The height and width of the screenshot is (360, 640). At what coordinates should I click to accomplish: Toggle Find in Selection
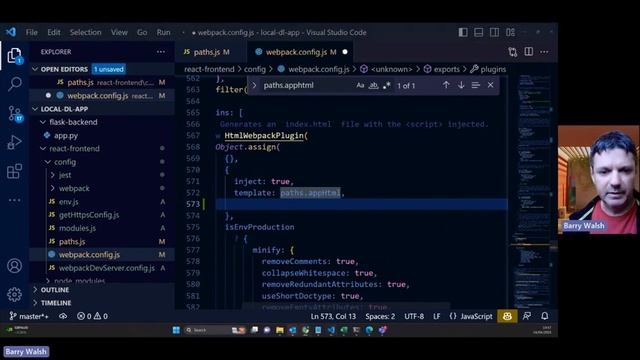(476, 85)
